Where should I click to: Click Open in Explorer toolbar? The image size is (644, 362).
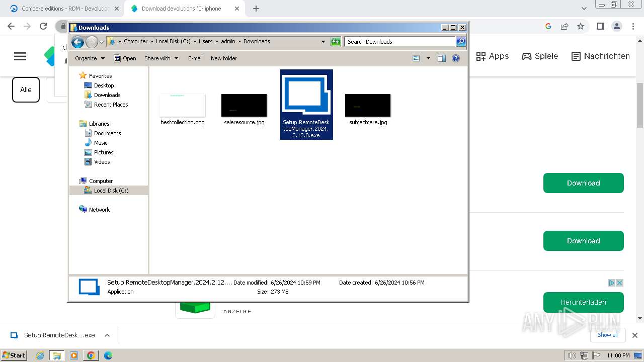(x=125, y=58)
